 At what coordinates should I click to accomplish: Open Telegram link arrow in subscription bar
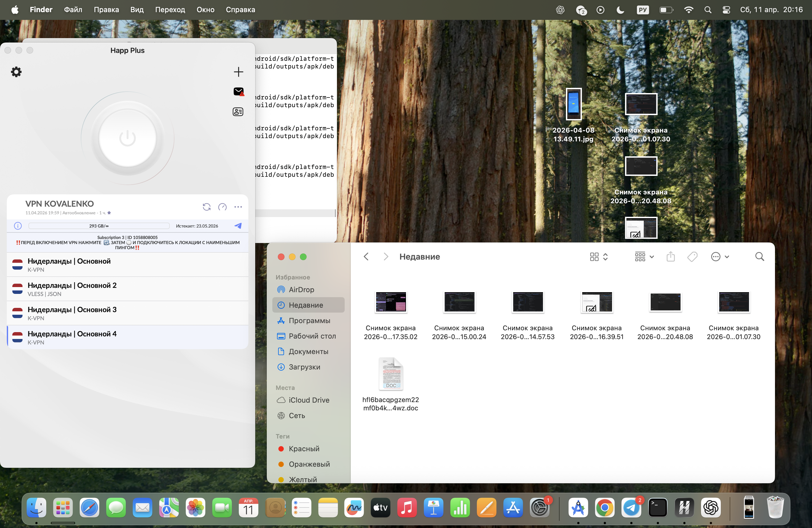click(238, 226)
